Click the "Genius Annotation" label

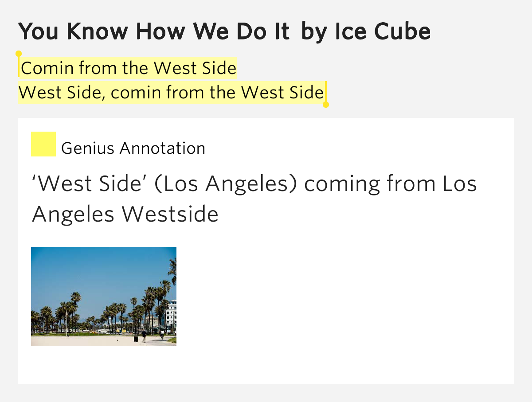click(x=133, y=148)
